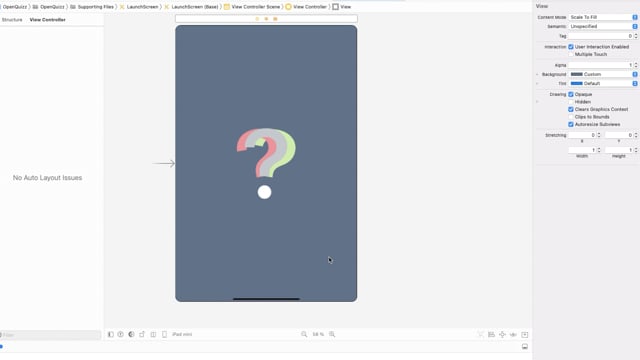The height and width of the screenshot is (360, 640).
Task: Switch the light/dark appearance icon
Action: tap(131, 334)
